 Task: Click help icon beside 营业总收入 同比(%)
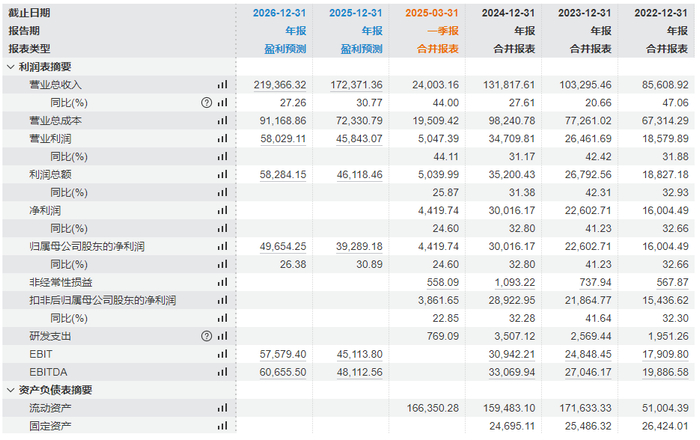click(206, 103)
